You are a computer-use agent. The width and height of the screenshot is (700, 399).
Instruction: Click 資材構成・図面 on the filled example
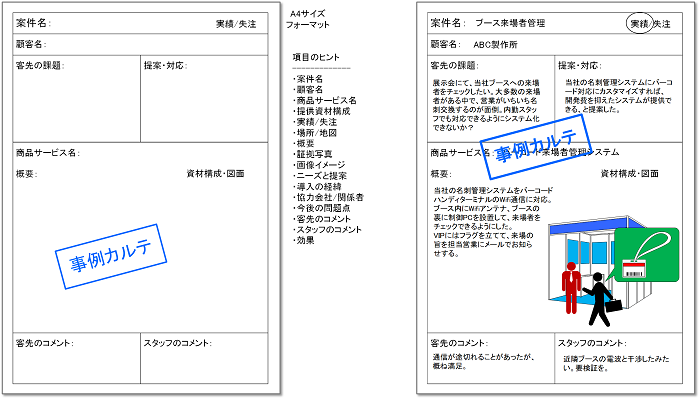[629, 174]
